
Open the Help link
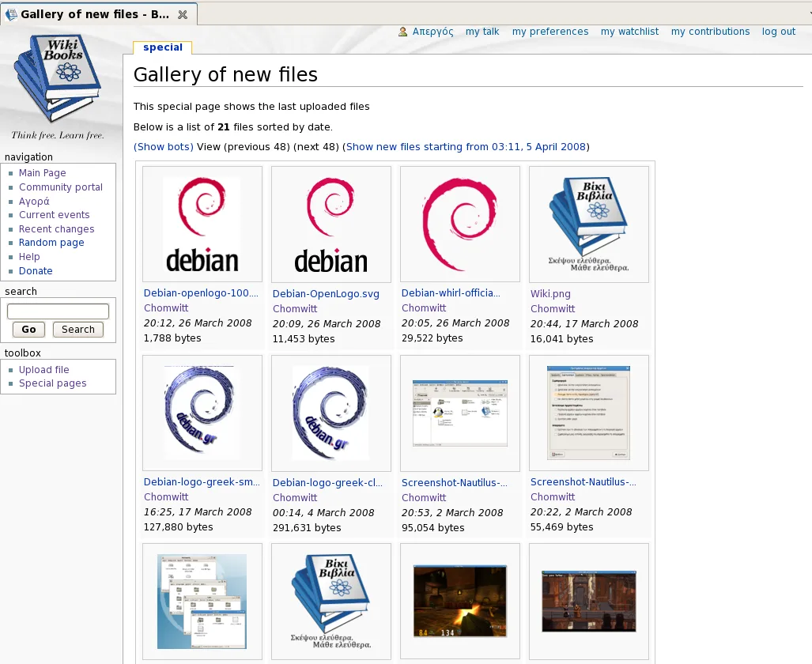[x=29, y=257]
